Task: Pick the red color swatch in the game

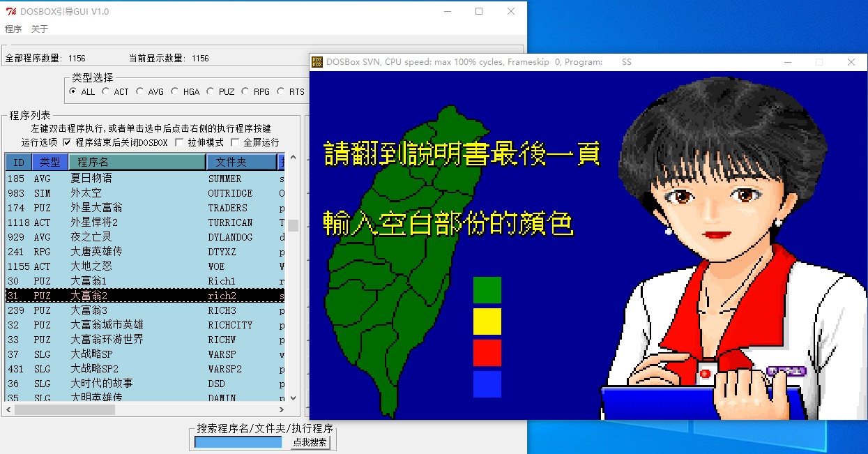Action: [x=487, y=353]
